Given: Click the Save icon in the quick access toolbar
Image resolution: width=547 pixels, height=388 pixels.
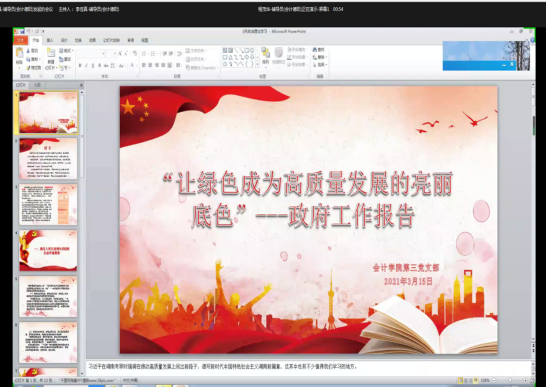Looking at the screenshot, I should click(x=22, y=31).
